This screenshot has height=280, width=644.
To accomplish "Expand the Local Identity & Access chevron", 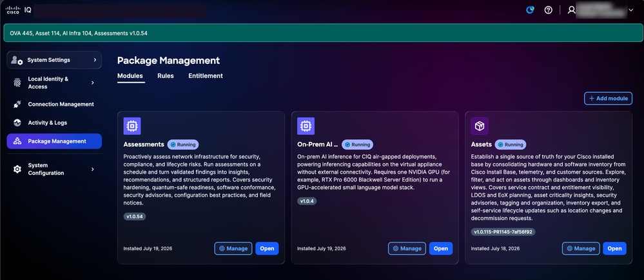I will 92,83.
